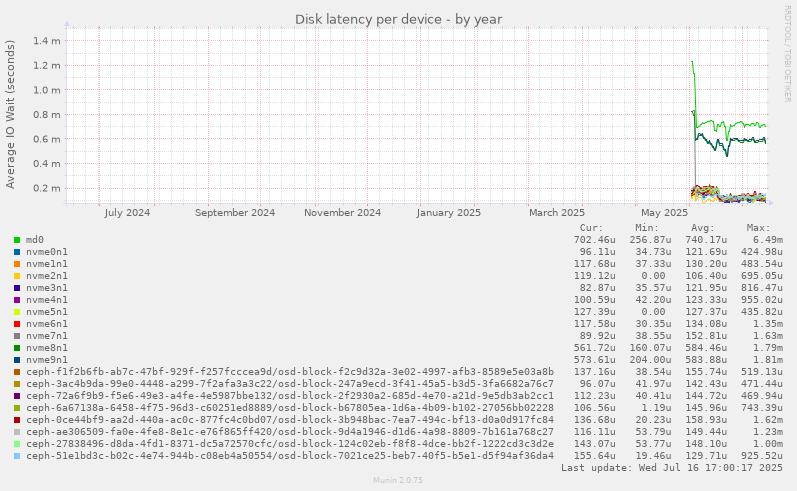Click the 0.2 m y-axis label

tap(47, 189)
